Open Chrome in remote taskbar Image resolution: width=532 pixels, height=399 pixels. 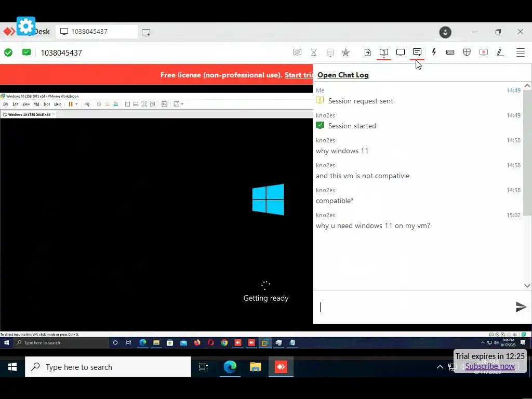pos(224,343)
